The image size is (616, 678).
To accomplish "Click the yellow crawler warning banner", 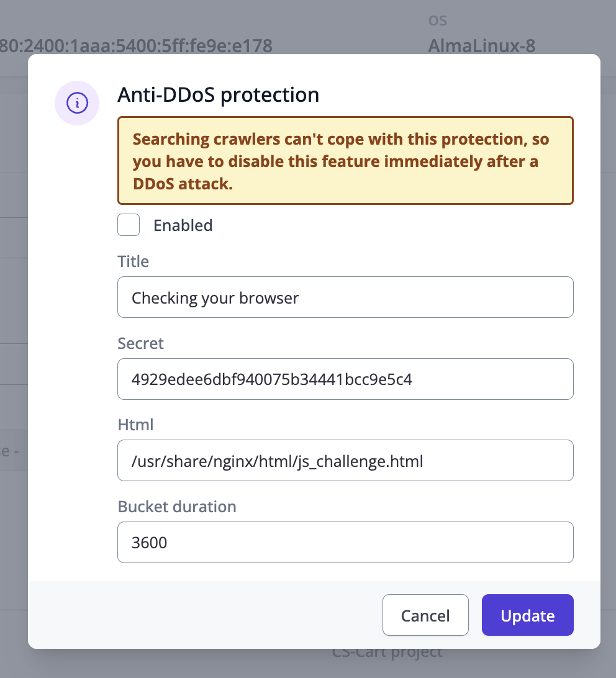I will (345, 161).
